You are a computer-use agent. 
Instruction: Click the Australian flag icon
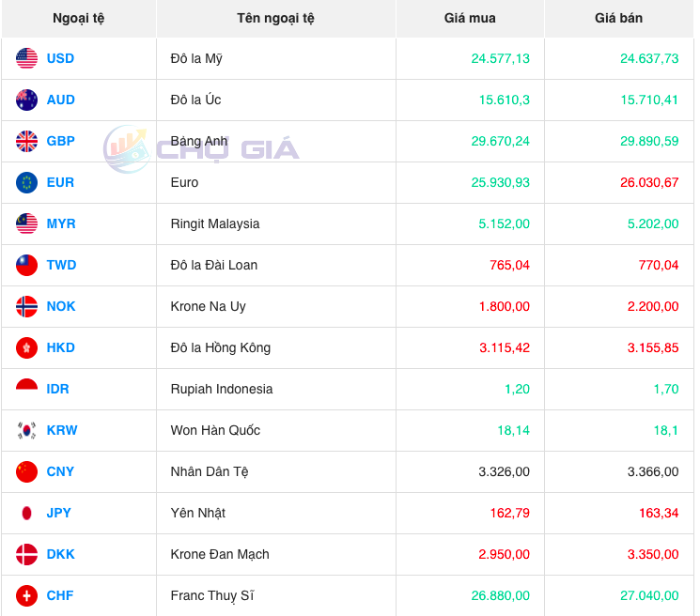click(x=26, y=100)
